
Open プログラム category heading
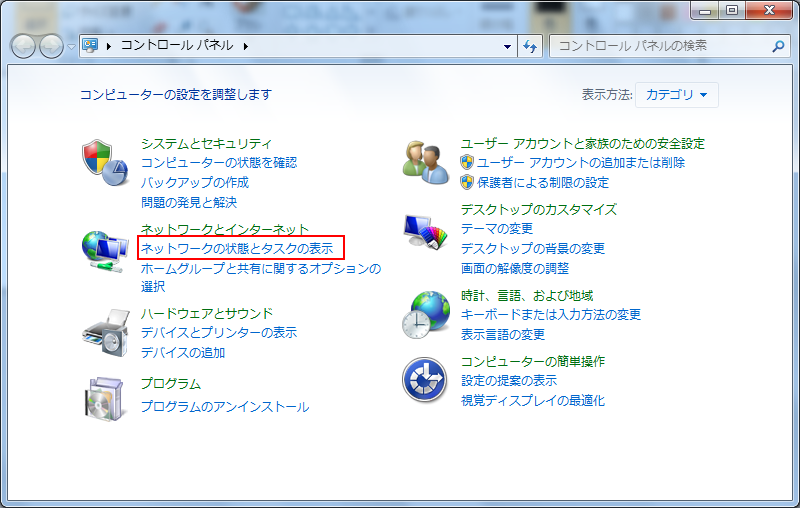171,384
